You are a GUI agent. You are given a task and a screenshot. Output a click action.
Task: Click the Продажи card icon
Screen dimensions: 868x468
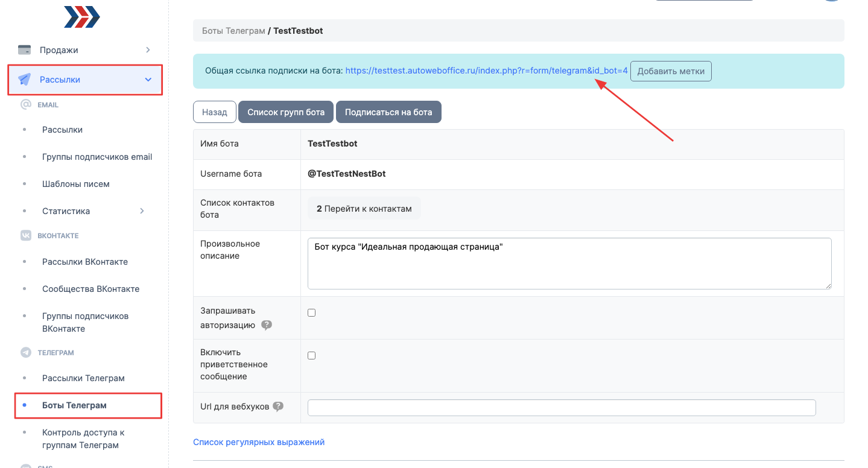pyautogui.click(x=25, y=50)
